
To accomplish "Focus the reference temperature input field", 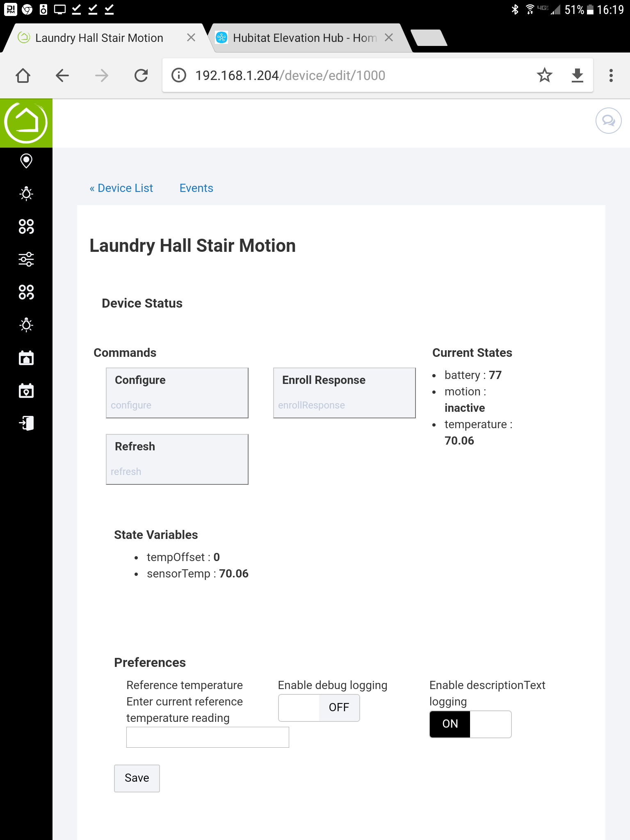I will 208,737.
